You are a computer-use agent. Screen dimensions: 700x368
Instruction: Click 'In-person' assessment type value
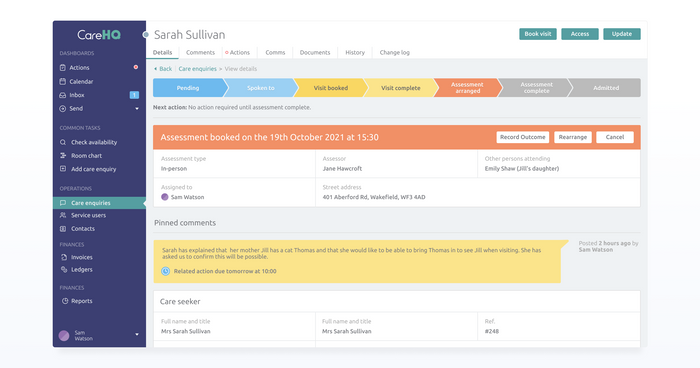click(x=174, y=169)
